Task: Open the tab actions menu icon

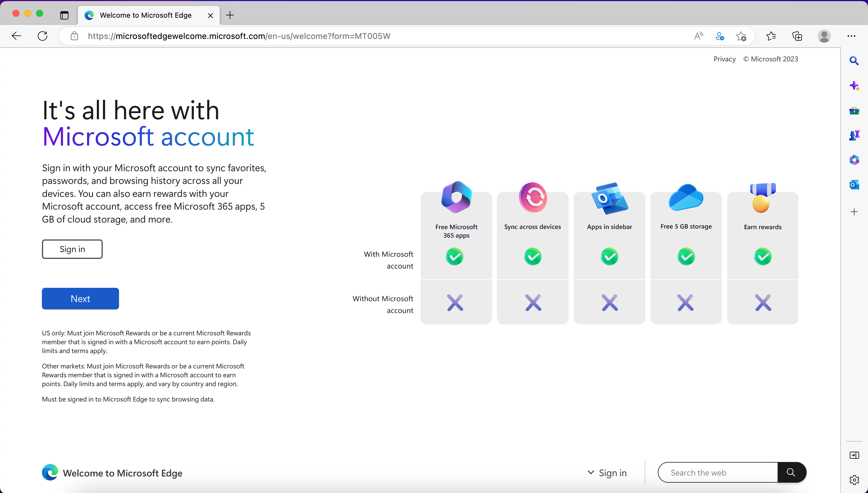Action: click(x=64, y=15)
